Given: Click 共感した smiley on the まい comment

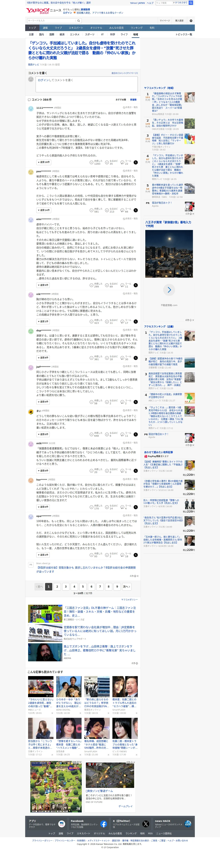Looking at the screenshot, I should coord(91,434).
